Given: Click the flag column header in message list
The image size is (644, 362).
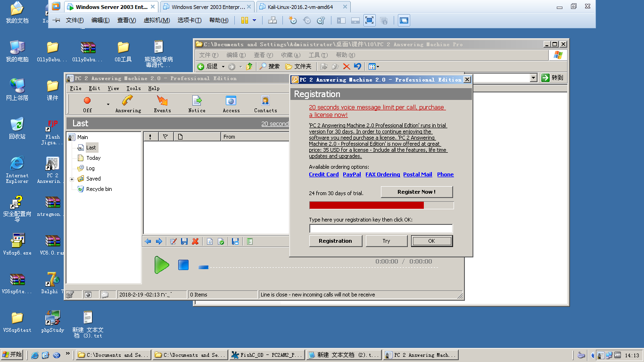Looking at the screenshot, I should 165,137.
